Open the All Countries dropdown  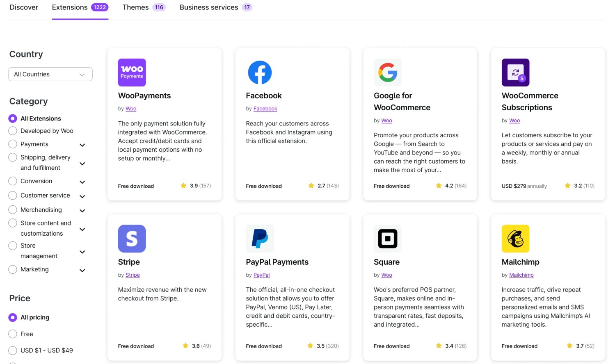coord(50,74)
